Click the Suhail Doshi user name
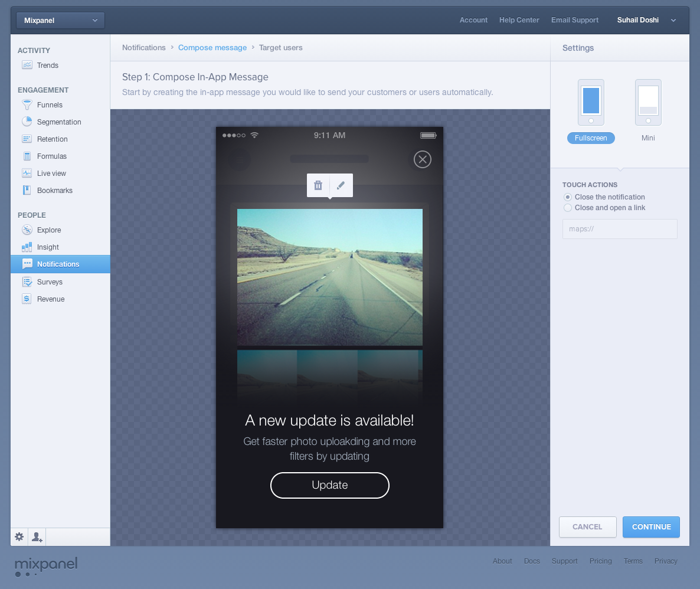This screenshot has height=589, width=700. coord(638,20)
